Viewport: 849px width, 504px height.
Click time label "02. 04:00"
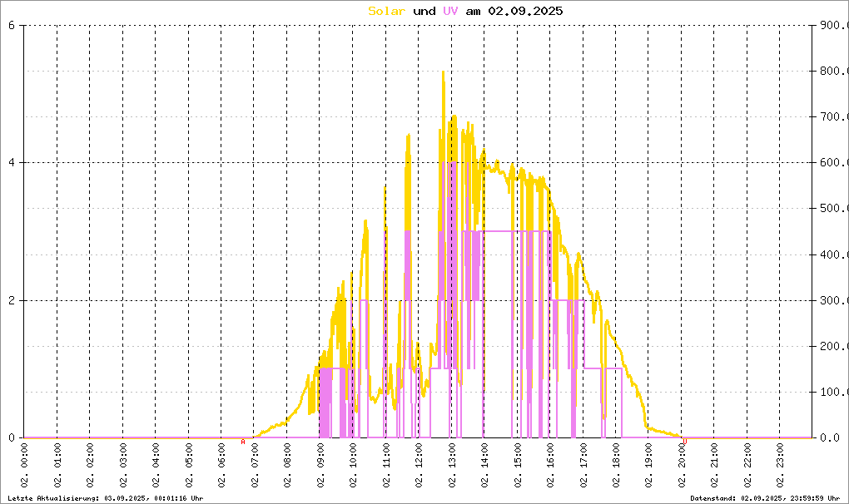tap(156, 466)
